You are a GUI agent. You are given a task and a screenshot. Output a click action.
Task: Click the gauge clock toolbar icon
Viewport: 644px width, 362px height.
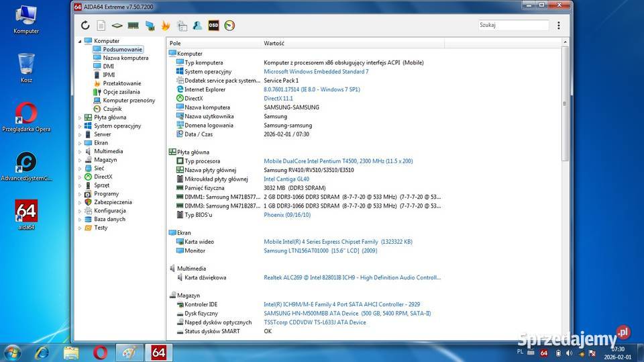point(229,26)
